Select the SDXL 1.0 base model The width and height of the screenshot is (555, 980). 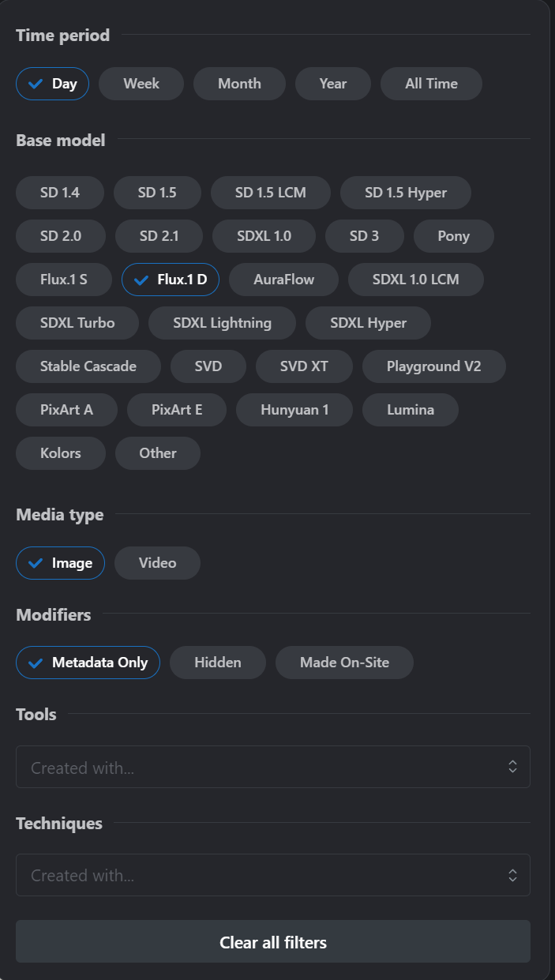[264, 236]
